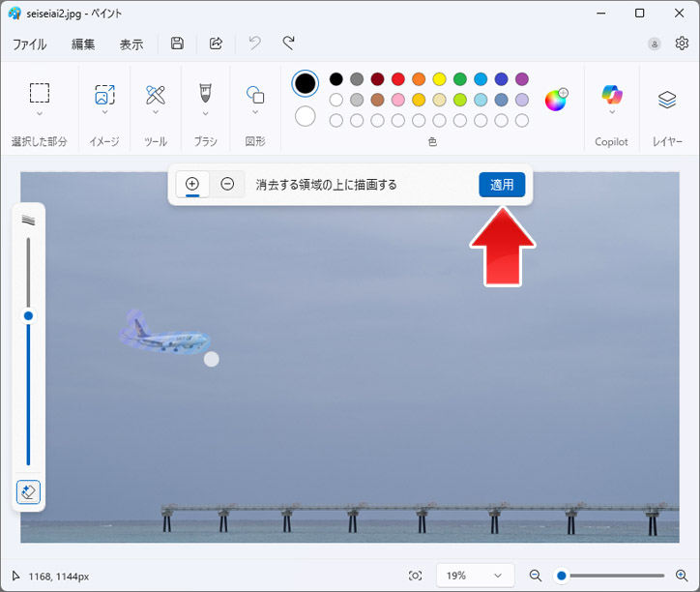
Task: Select secondary color 2 white circle
Action: click(x=305, y=116)
